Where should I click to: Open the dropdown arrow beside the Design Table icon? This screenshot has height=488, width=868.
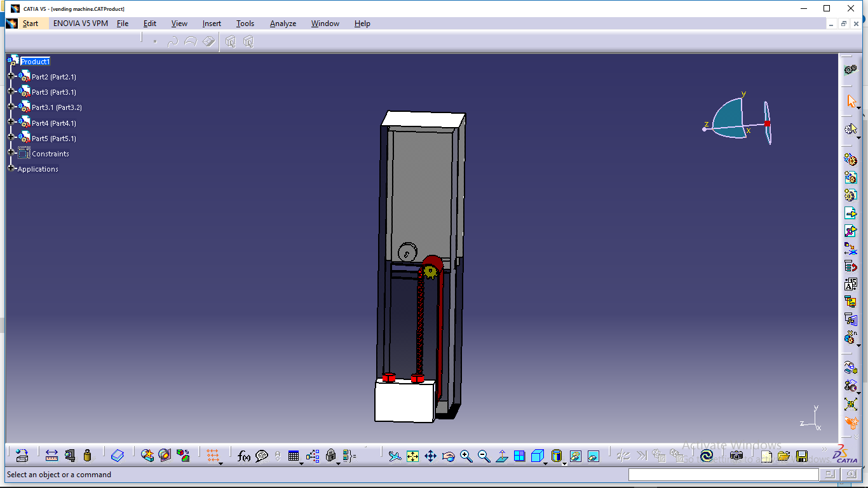click(301, 463)
